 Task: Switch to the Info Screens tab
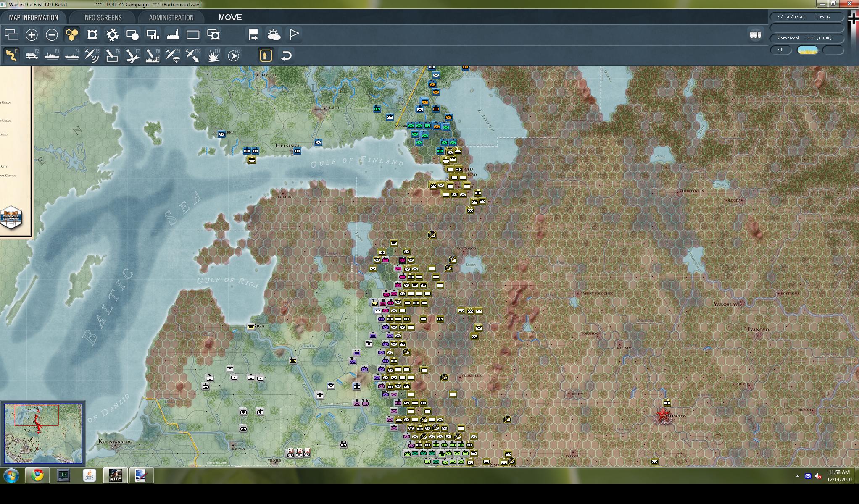(x=102, y=17)
